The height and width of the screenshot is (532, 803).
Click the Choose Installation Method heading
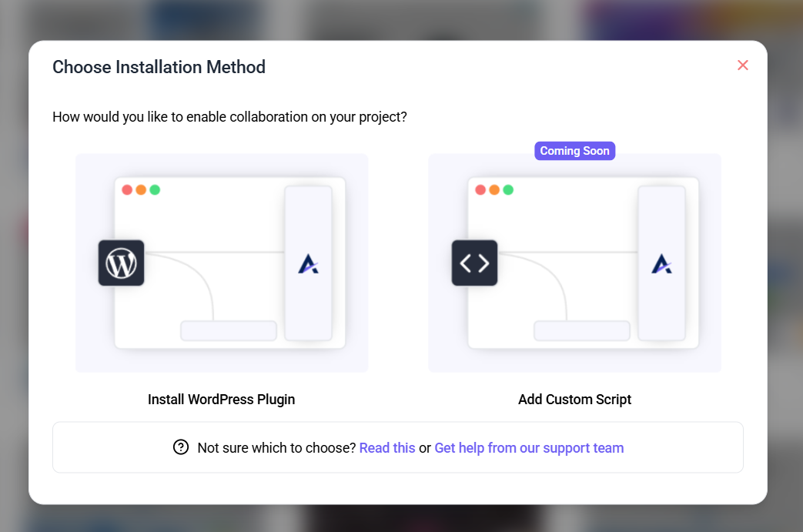pyautogui.click(x=159, y=67)
